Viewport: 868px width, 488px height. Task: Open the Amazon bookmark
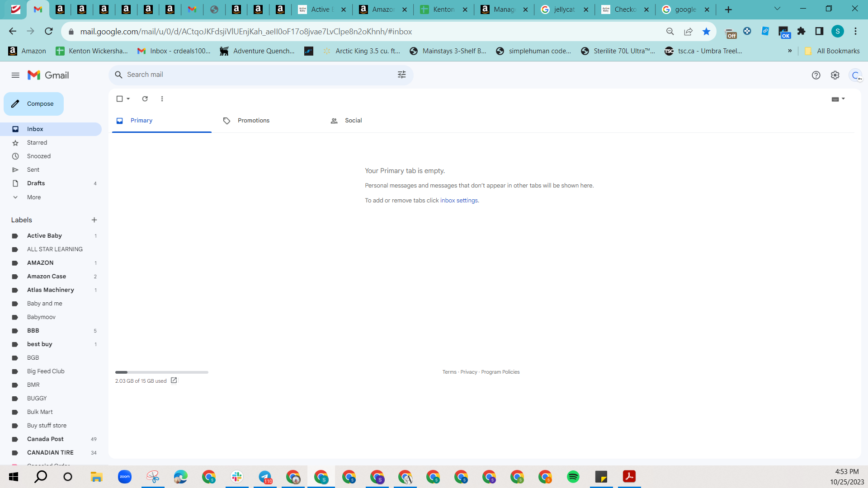(x=27, y=51)
